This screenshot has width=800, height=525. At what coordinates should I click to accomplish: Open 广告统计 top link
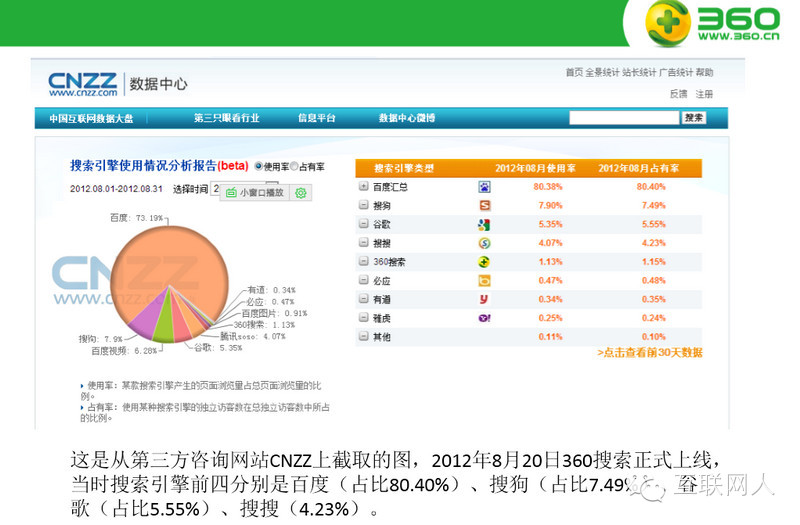click(676, 72)
